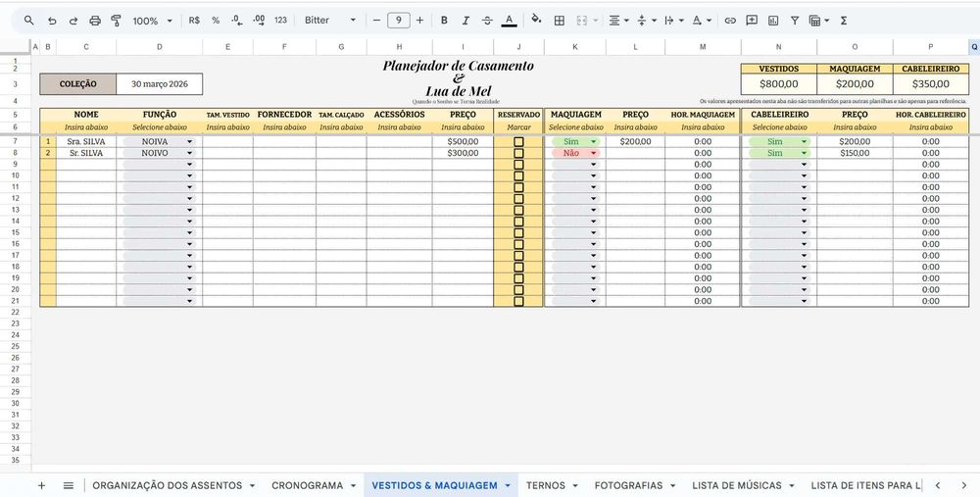The width and height of the screenshot is (980, 497).
Task: Open the borders menu
Action: click(x=560, y=20)
